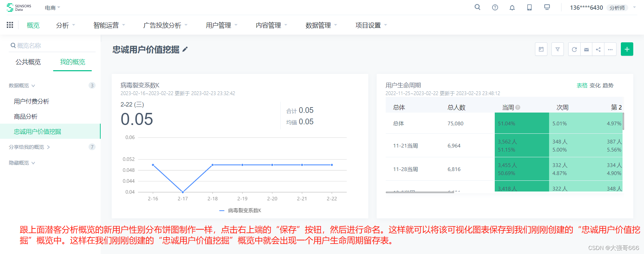The width and height of the screenshot is (644, 254).
Task: Refresh the dashboard data
Action: click(x=574, y=49)
